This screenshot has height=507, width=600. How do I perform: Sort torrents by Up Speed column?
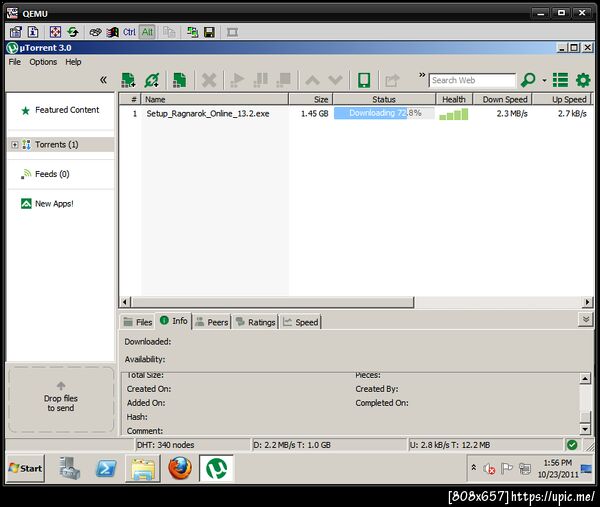(x=562, y=99)
